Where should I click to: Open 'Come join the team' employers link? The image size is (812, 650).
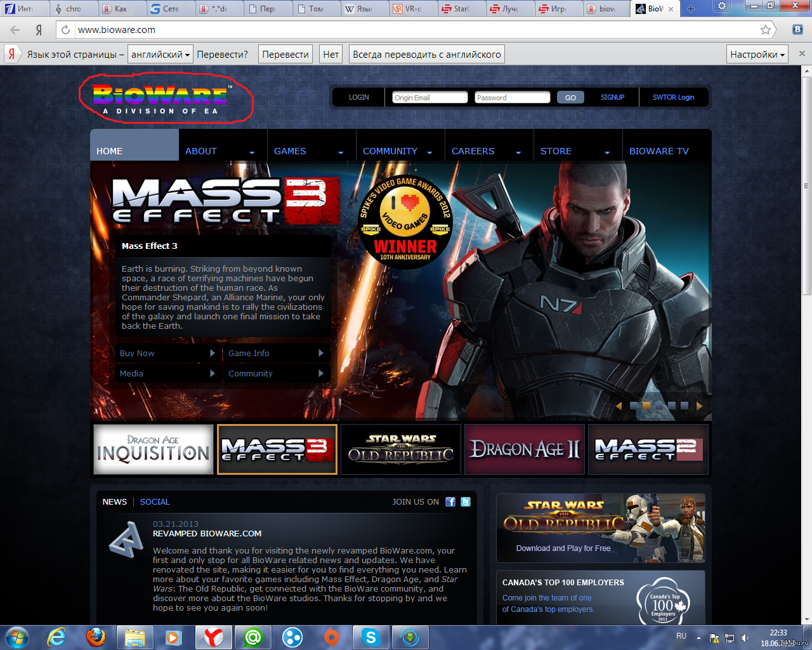pyautogui.click(x=548, y=604)
